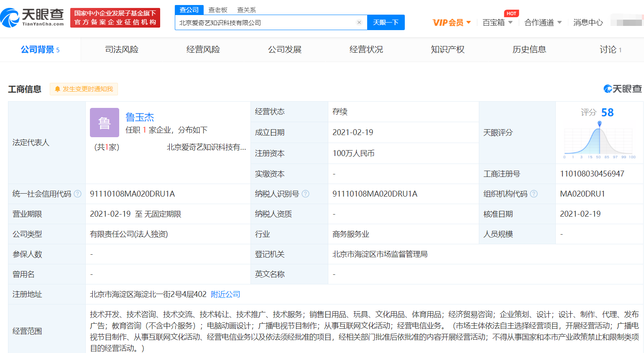Clear the search box with X icon

(359, 23)
